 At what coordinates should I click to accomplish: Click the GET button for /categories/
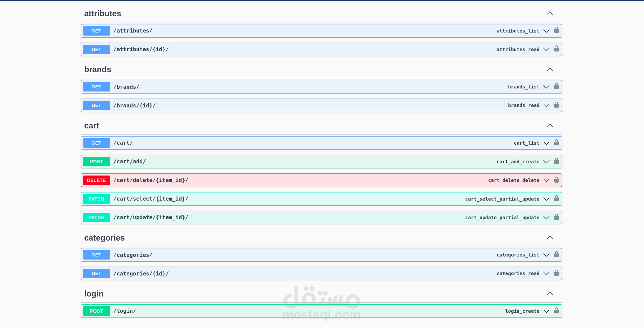(x=97, y=255)
